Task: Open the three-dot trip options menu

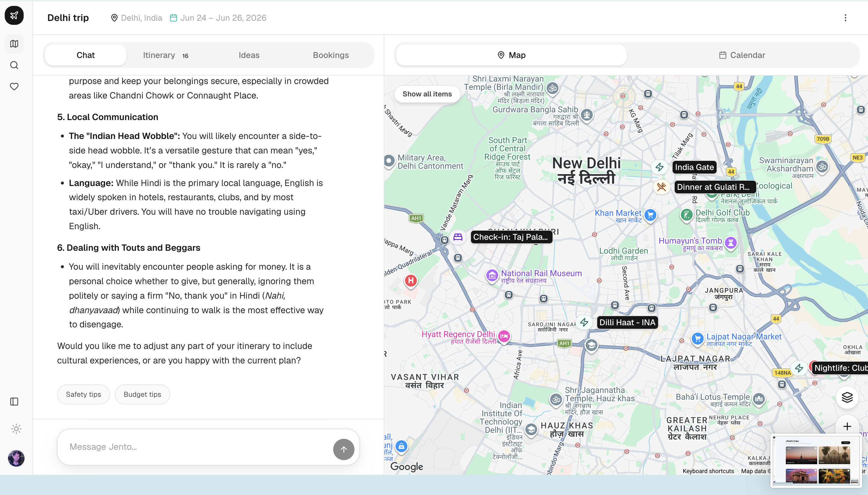Action: point(845,18)
